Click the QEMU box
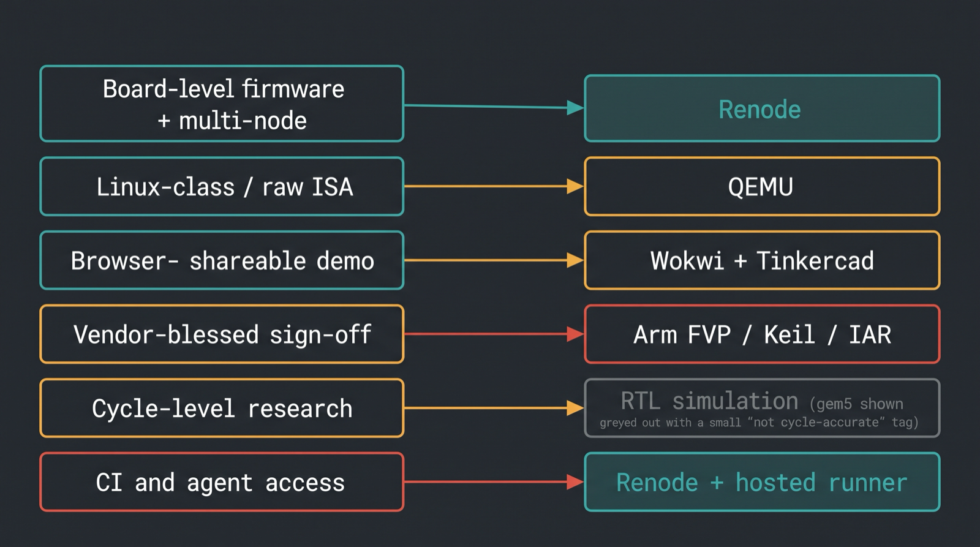The width and height of the screenshot is (980, 547). (762, 186)
